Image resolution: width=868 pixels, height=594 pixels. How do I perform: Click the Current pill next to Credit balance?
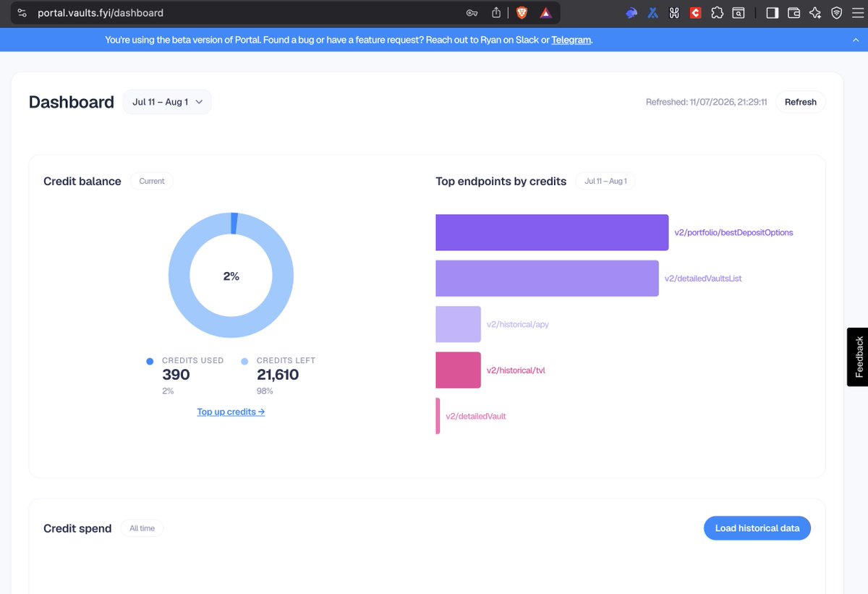[152, 181]
